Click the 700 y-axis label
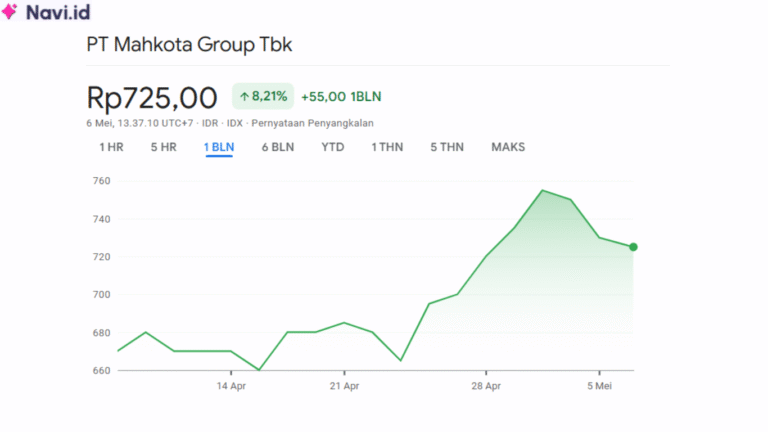Viewport: 768px width, 432px height. click(x=101, y=294)
